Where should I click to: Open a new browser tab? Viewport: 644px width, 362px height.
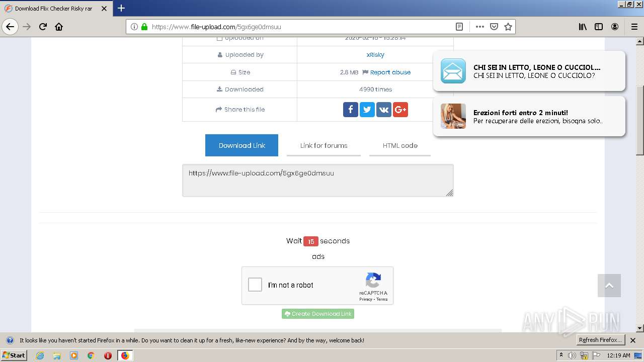tap(121, 8)
